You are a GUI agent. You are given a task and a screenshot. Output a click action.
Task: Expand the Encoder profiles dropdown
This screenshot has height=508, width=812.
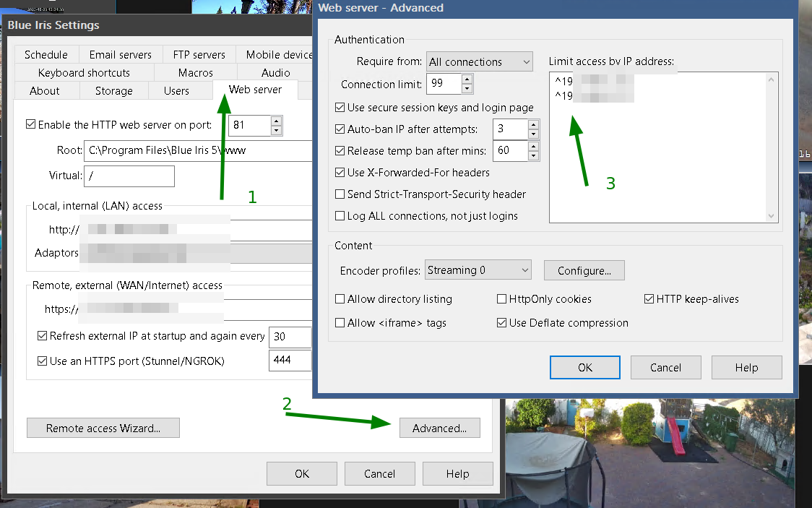pos(478,270)
